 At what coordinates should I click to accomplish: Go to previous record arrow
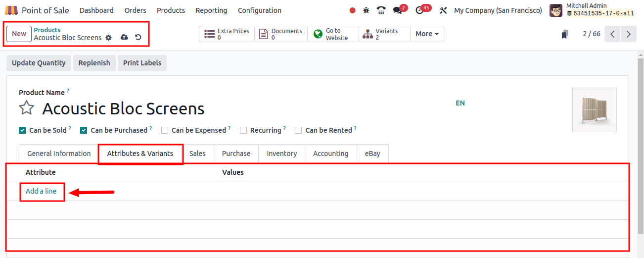click(x=612, y=34)
